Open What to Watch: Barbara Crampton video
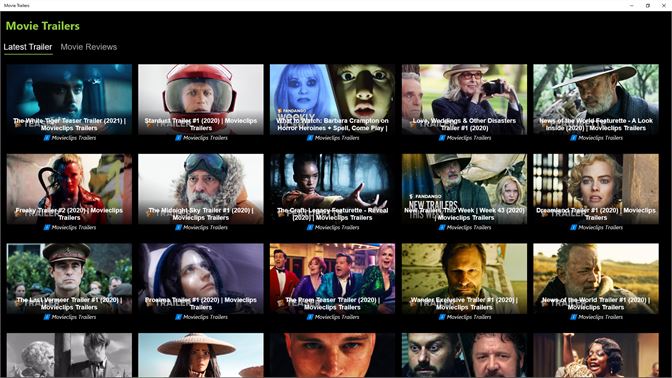This screenshot has width=672, height=378. tap(333, 99)
